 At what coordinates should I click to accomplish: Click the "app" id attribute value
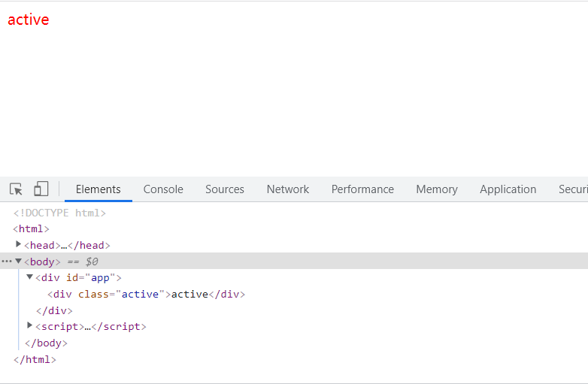(x=100, y=278)
